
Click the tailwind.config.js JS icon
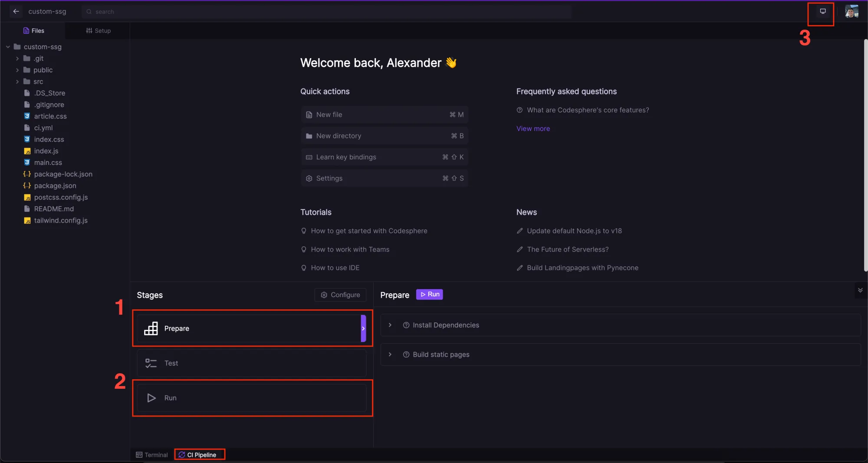point(27,220)
